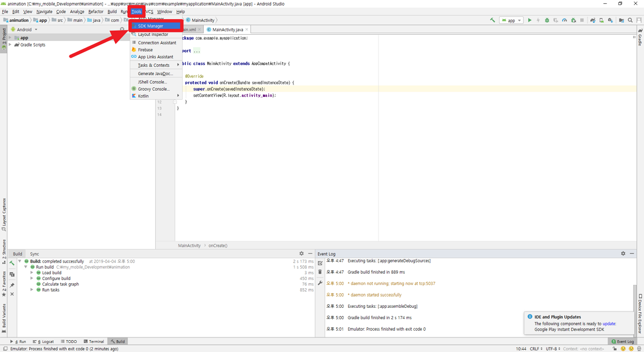Sync project with Gradle files icon
This screenshot has width=644, height=352.
[592, 20]
